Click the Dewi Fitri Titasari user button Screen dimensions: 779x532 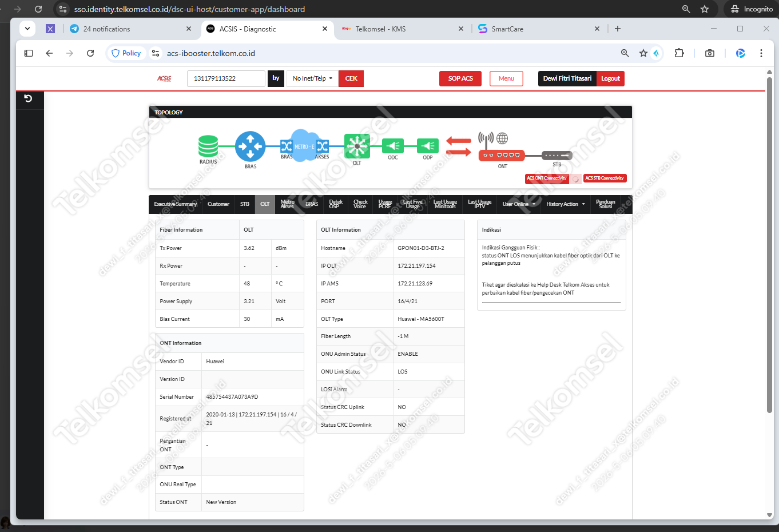click(x=567, y=78)
